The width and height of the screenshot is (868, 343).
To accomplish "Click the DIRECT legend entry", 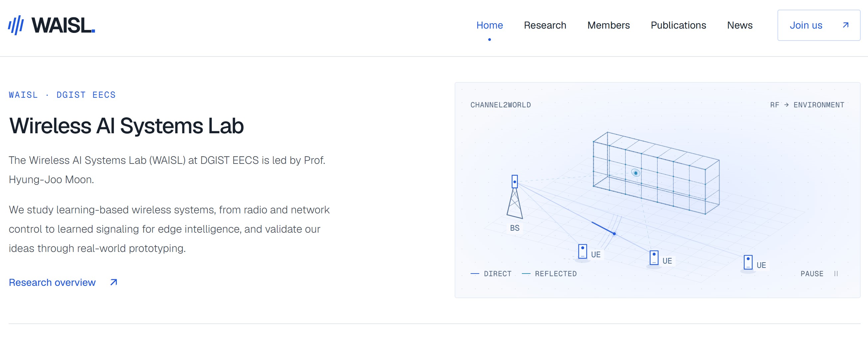I will pos(491,274).
